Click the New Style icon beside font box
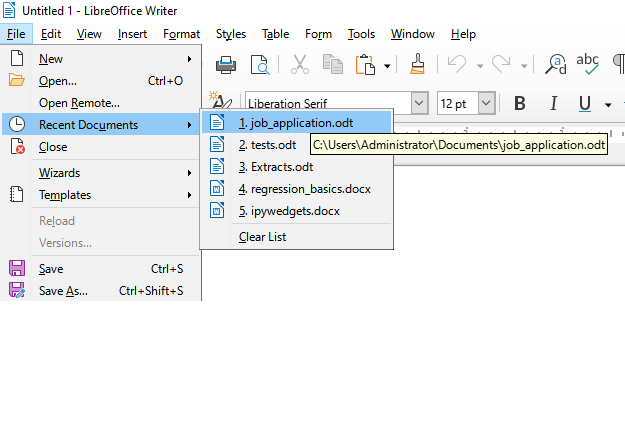Screen dimensions: 625x432 point(220,100)
